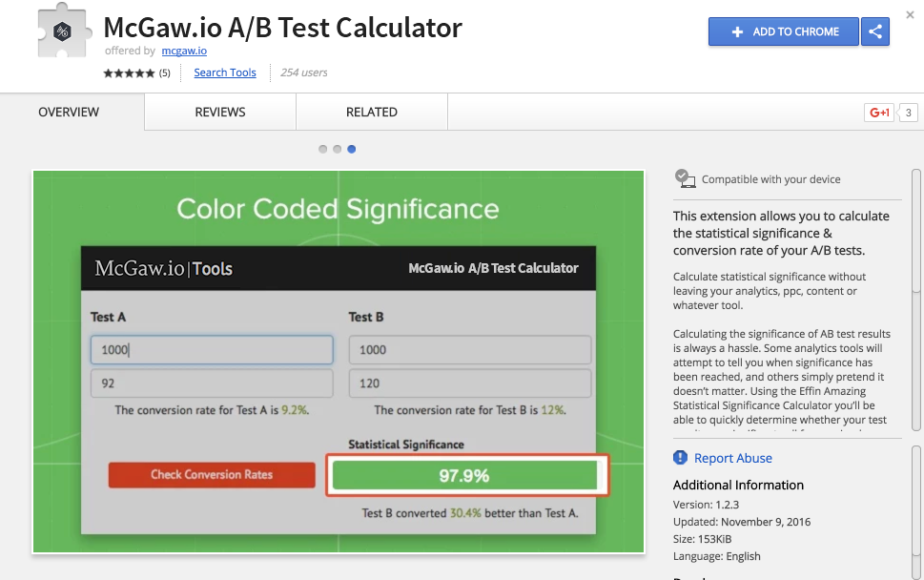This screenshot has width=924, height=580.
Task: Open the Related tab
Action: 371,112
